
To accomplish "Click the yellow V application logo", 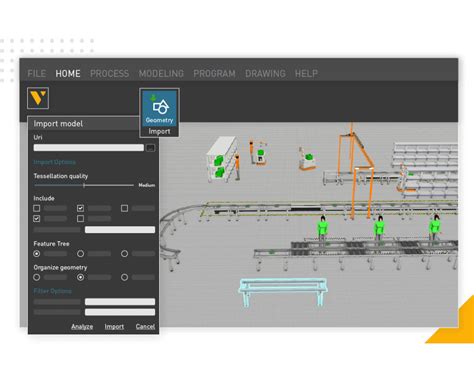I will coord(38,98).
